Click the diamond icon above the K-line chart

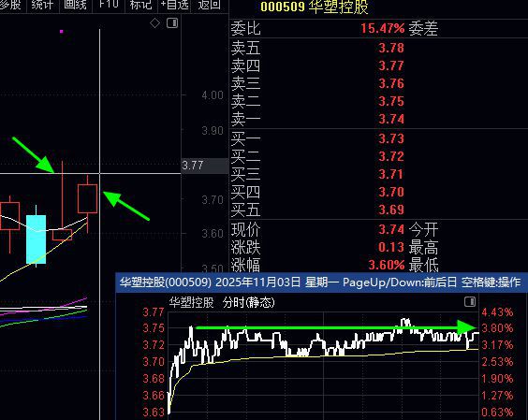coord(154,23)
